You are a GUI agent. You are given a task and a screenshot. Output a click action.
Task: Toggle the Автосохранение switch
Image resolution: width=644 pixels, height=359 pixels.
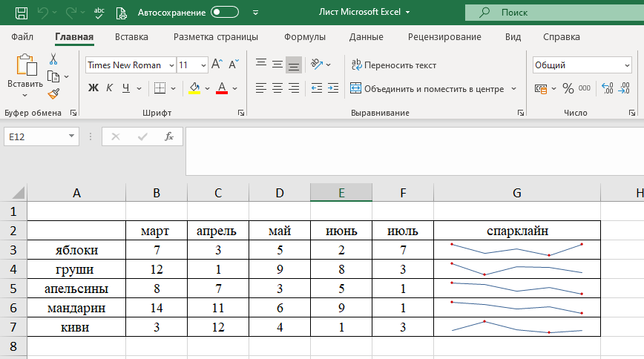(225, 13)
